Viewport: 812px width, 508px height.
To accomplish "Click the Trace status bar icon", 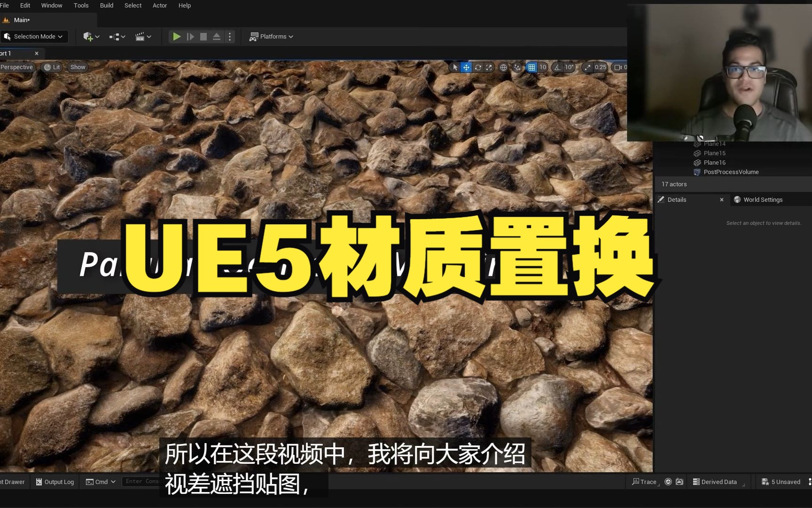I will [644, 482].
